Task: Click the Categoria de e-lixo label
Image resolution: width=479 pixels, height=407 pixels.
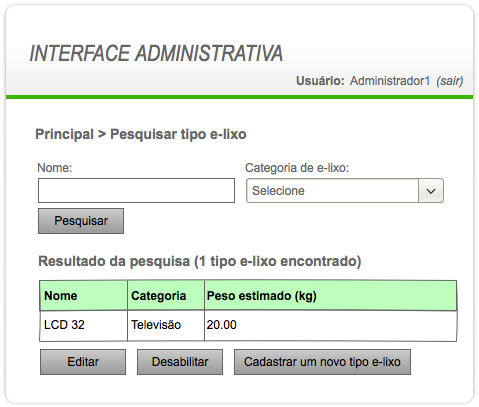Action: click(x=297, y=168)
